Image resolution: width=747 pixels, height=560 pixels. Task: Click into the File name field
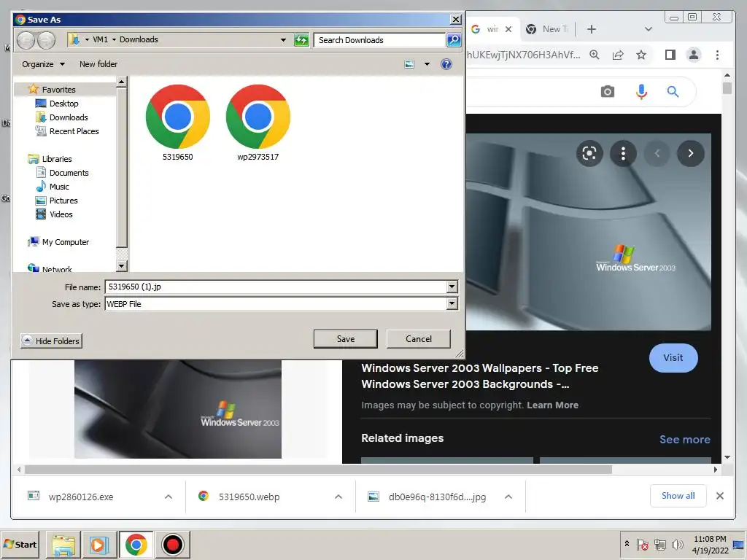(x=275, y=287)
